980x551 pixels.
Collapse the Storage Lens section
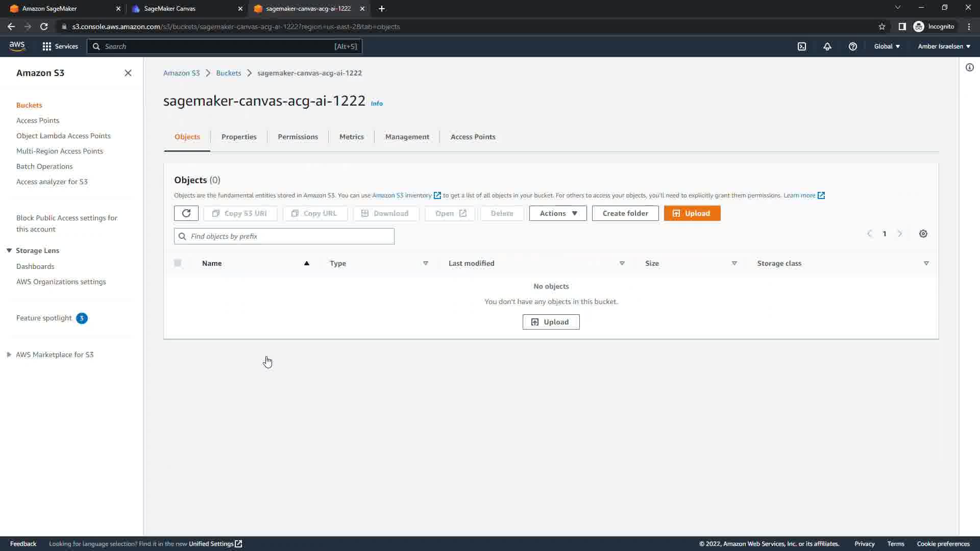pyautogui.click(x=9, y=251)
